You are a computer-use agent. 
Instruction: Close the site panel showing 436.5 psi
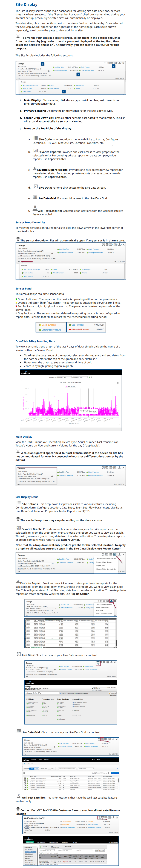point(123,63)
